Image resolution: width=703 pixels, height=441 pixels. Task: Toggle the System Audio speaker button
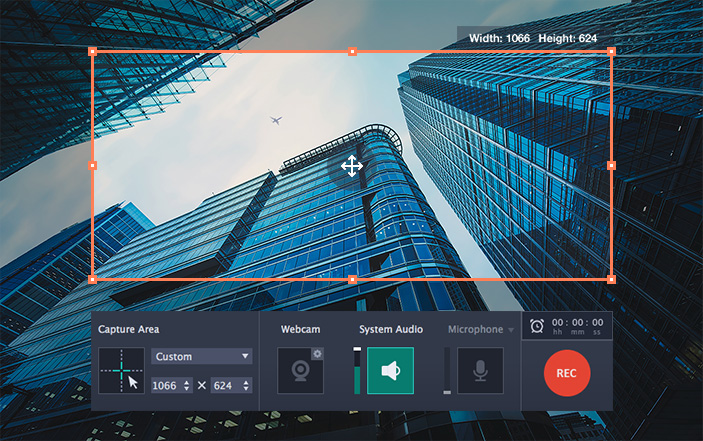pyautogui.click(x=391, y=371)
